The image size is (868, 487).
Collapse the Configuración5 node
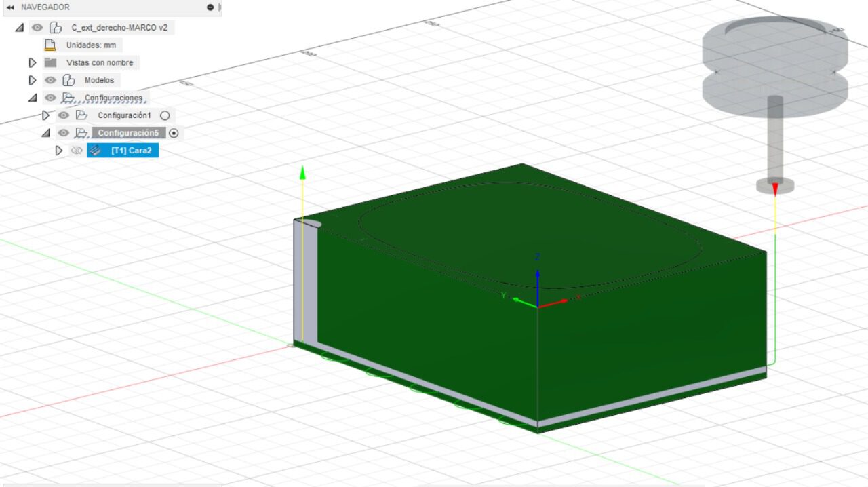coord(45,133)
